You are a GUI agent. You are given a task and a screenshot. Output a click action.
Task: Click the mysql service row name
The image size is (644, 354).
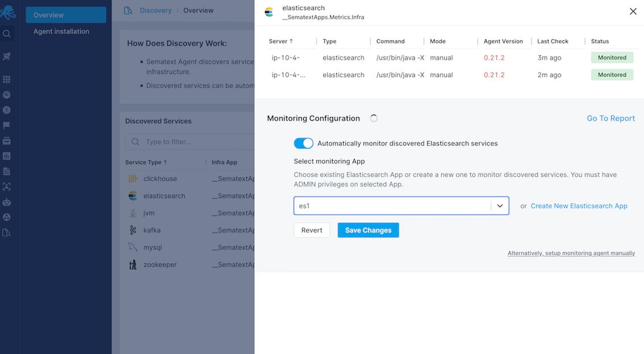[x=153, y=248]
